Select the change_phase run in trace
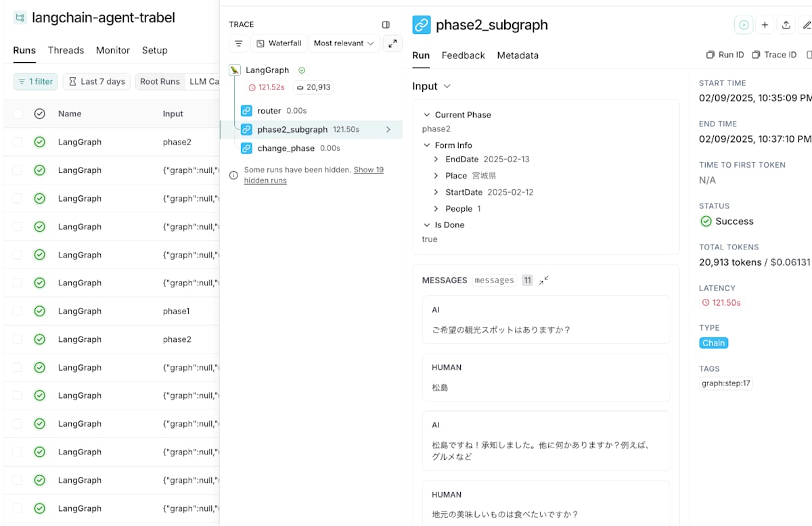Screen dimensions: 812x526 pos(286,148)
